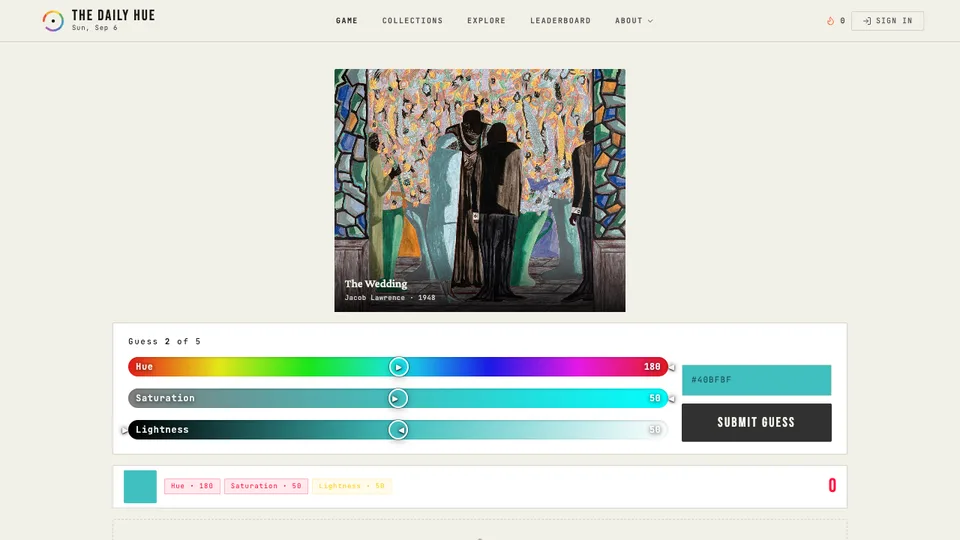This screenshot has width=960, height=540.
Task: Click the sign-in arrow icon
Action: coord(867,21)
